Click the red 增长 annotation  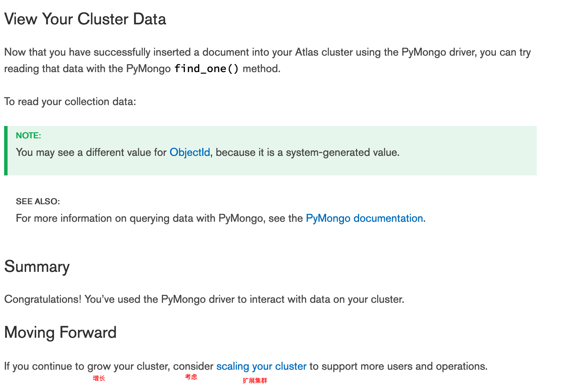[99, 378]
